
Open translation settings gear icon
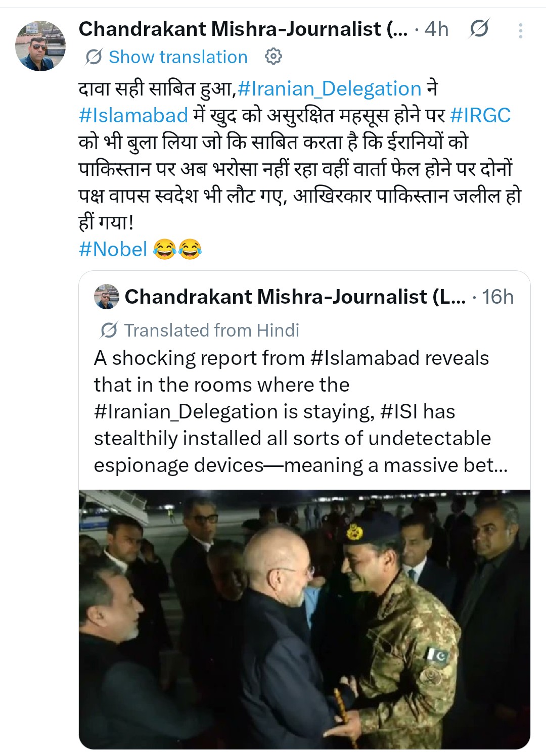pyautogui.click(x=273, y=56)
